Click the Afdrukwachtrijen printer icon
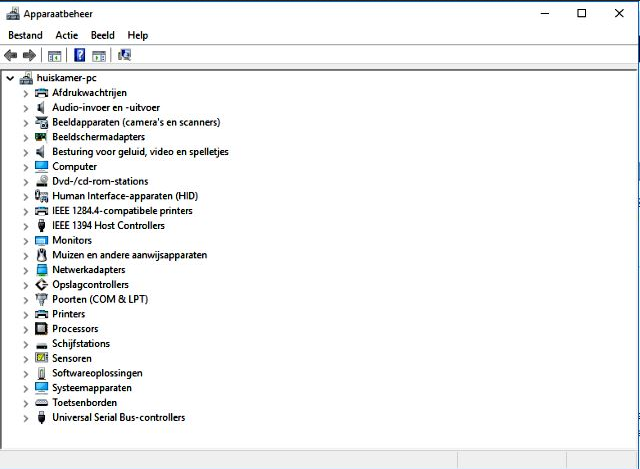640x469 pixels. coord(41,93)
